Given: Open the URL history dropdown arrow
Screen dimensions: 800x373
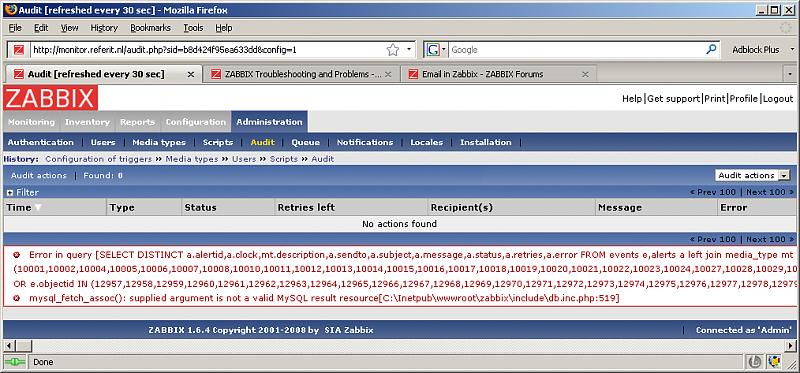Looking at the screenshot, I should coord(409,49).
